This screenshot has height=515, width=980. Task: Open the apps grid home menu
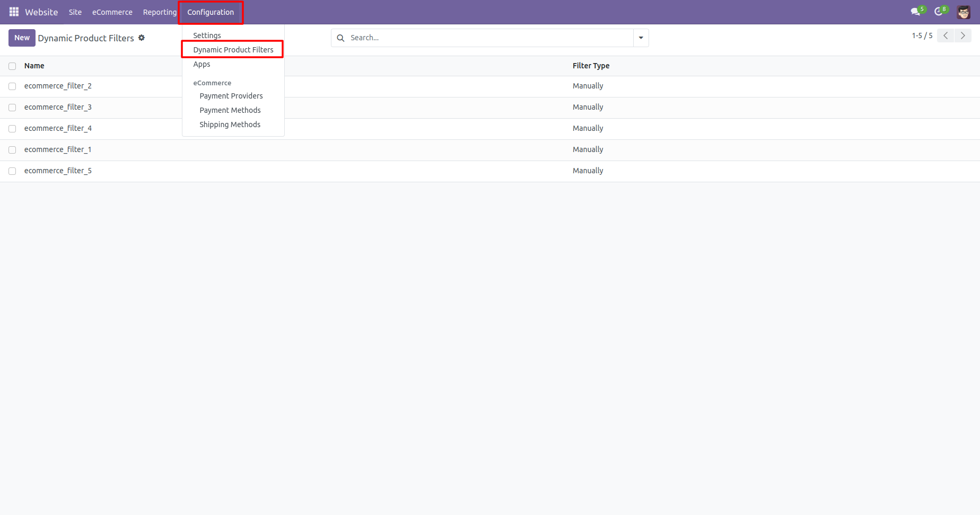14,12
